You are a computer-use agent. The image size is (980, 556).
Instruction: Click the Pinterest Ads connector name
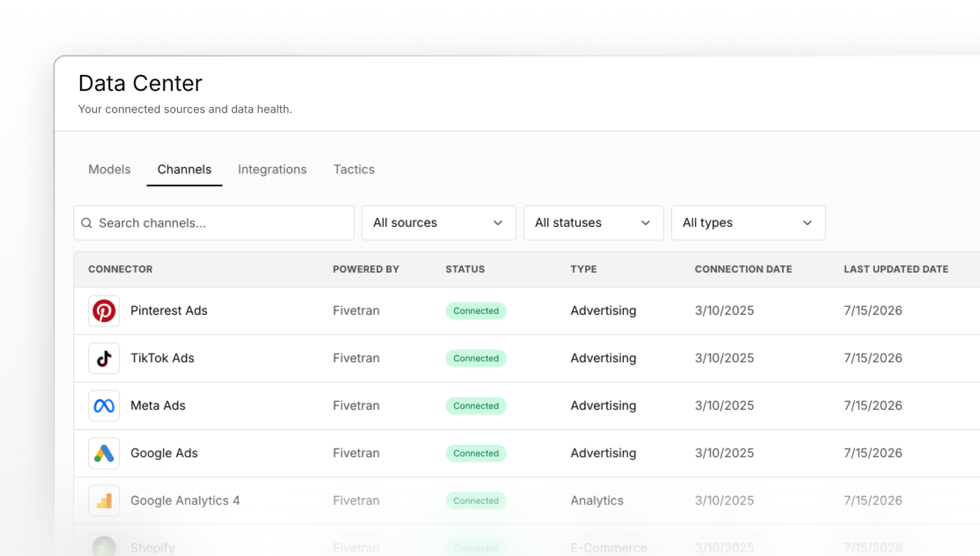coord(169,311)
